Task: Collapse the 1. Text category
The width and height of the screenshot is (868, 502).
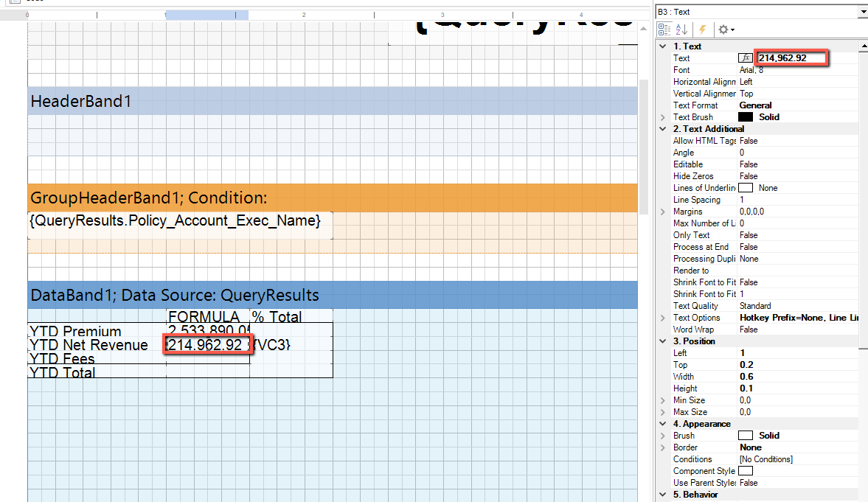Action: 662,46
